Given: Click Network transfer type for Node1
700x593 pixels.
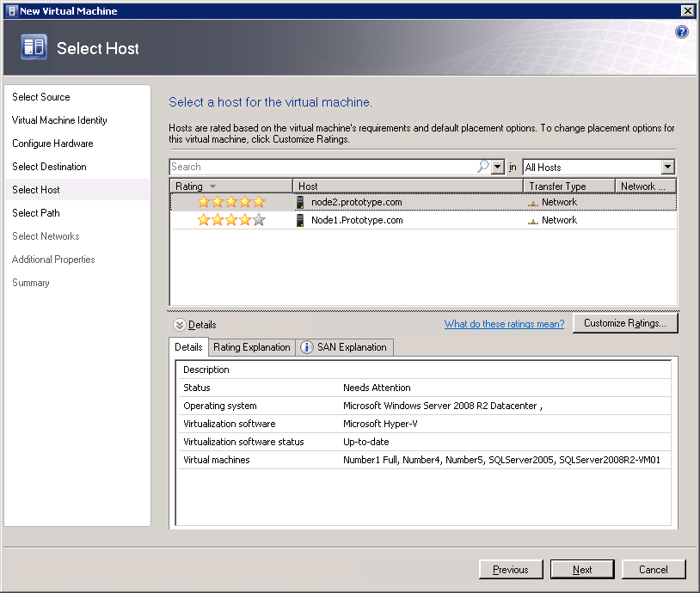Looking at the screenshot, I should point(559,220).
